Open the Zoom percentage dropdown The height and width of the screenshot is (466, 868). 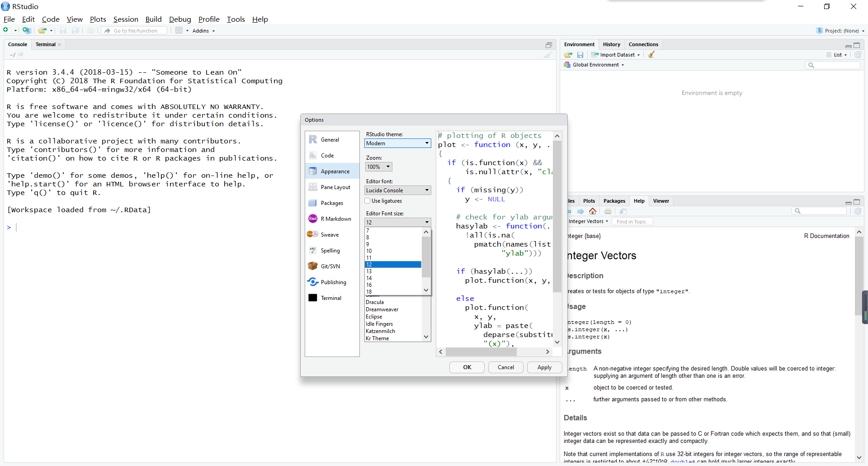378,167
